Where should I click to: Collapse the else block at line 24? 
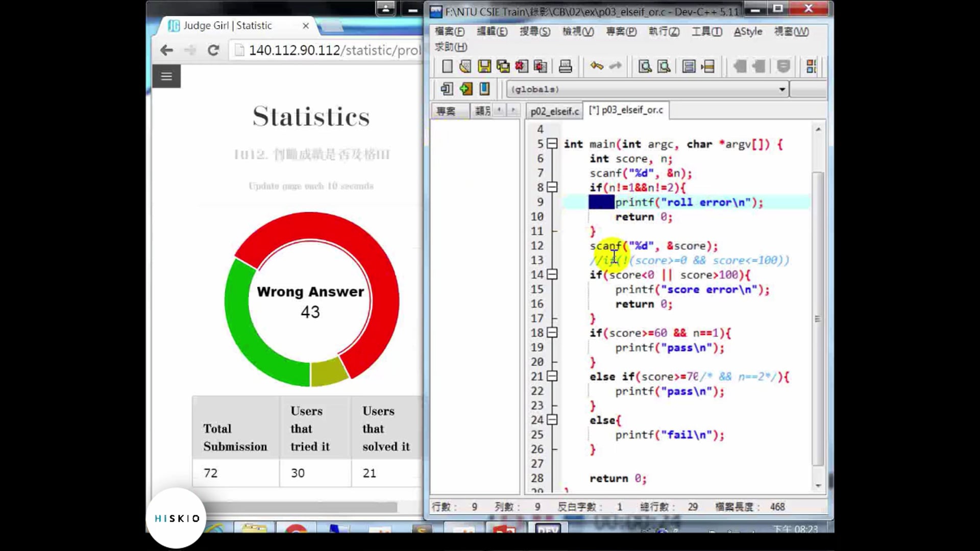pyautogui.click(x=552, y=420)
